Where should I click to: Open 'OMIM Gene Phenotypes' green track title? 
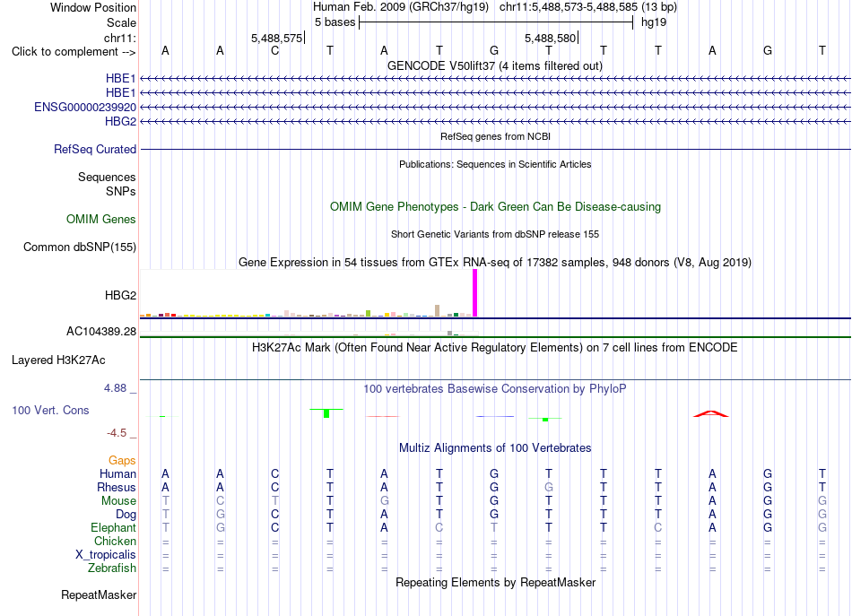coord(495,206)
